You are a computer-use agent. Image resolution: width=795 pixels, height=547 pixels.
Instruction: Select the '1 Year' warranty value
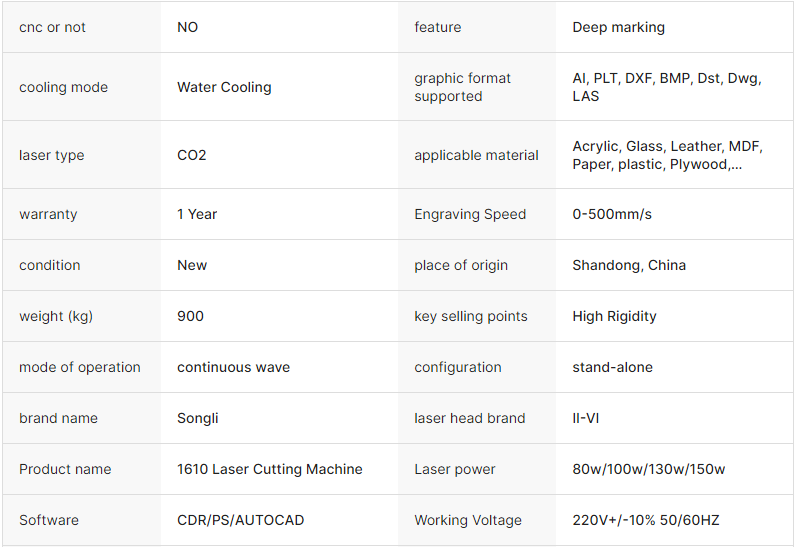pyautogui.click(x=197, y=214)
